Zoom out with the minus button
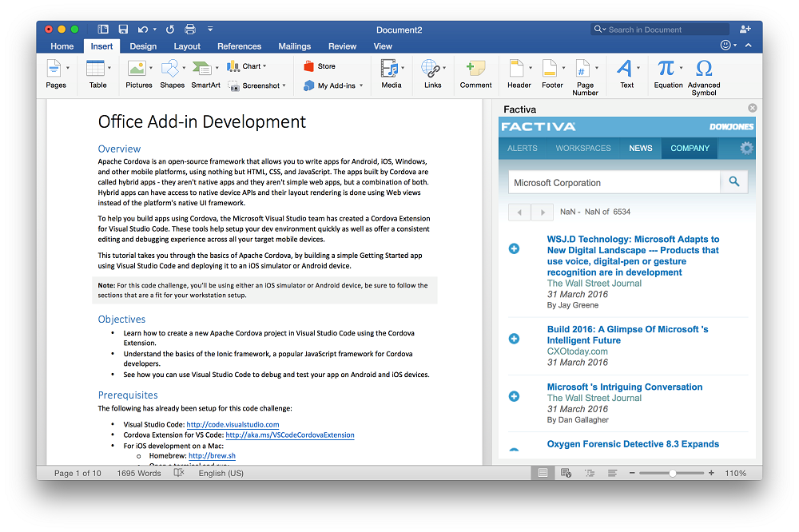 click(632, 473)
